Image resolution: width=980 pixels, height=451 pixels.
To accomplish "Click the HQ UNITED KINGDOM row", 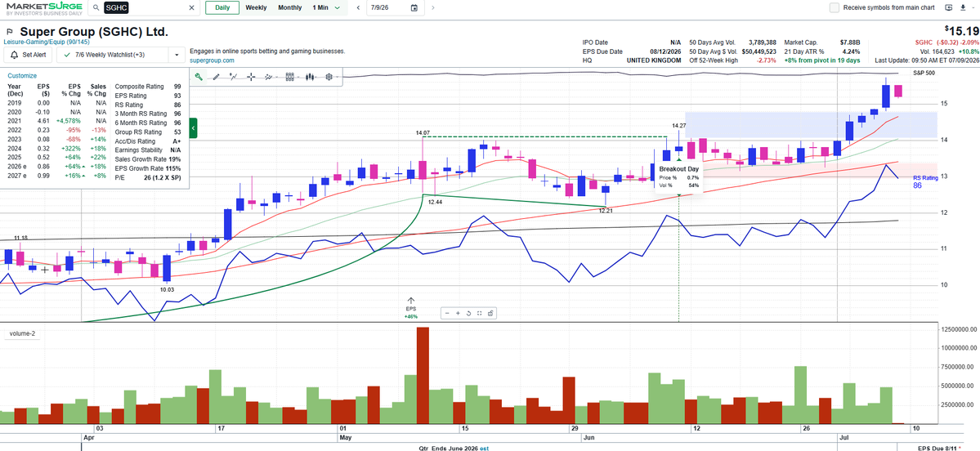I will point(631,60).
